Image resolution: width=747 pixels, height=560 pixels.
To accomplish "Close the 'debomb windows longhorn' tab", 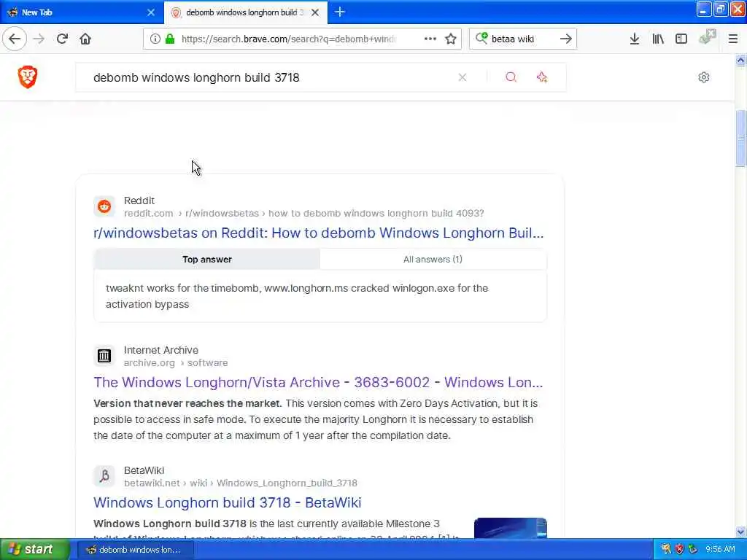I will pos(315,12).
